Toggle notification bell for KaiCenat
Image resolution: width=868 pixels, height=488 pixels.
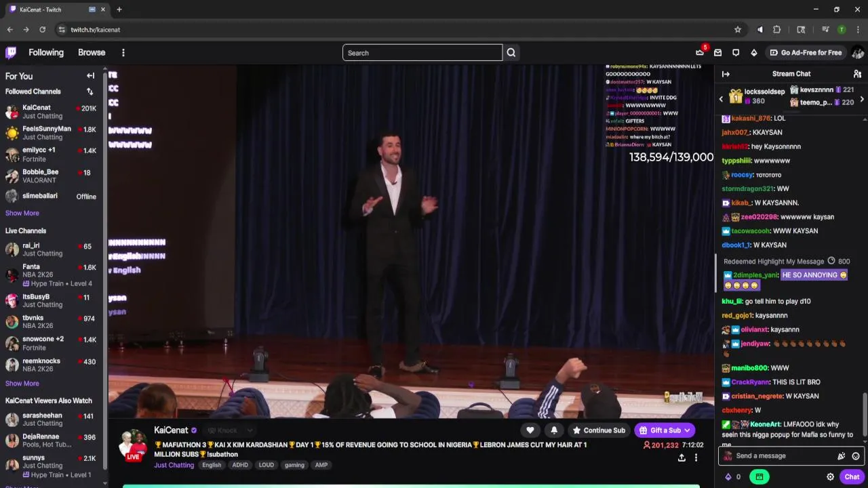click(x=554, y=430)
